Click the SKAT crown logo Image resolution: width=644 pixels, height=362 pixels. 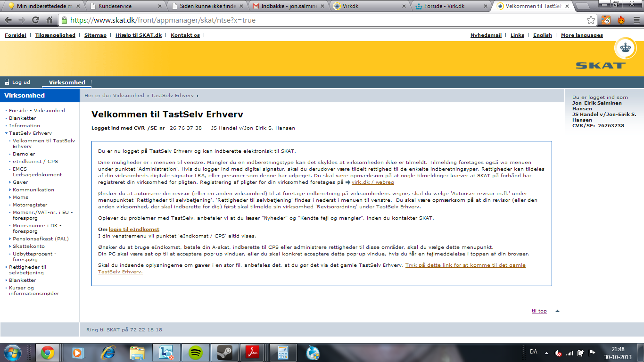coord(625,49)
